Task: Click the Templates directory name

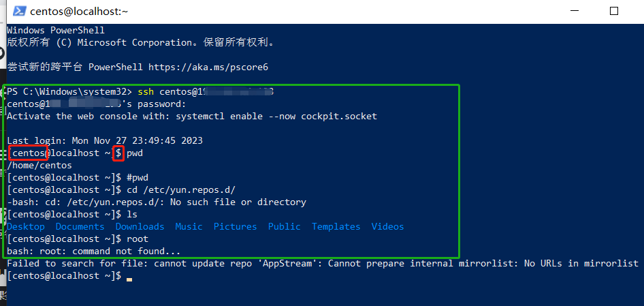Action: 336,227
